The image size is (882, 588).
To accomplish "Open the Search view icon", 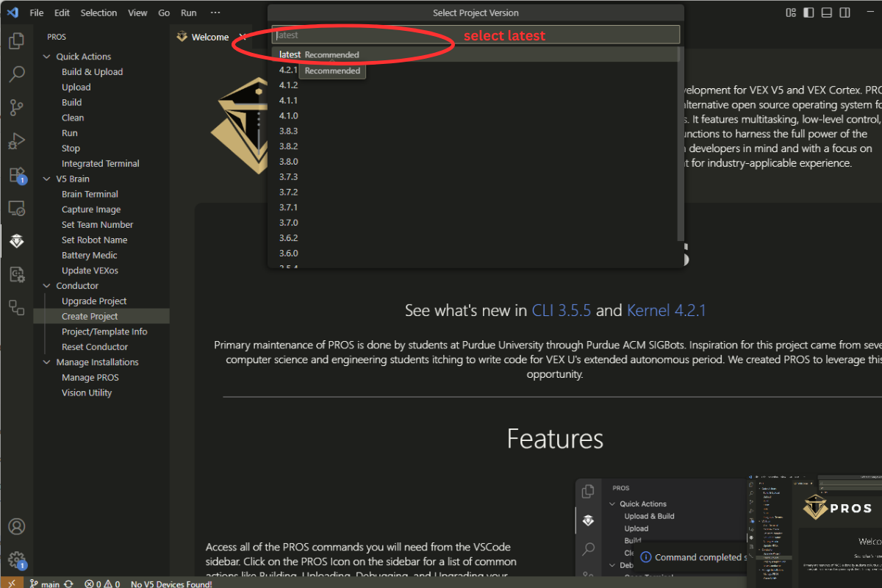I will pyautogui.click(x=16, y=74).
